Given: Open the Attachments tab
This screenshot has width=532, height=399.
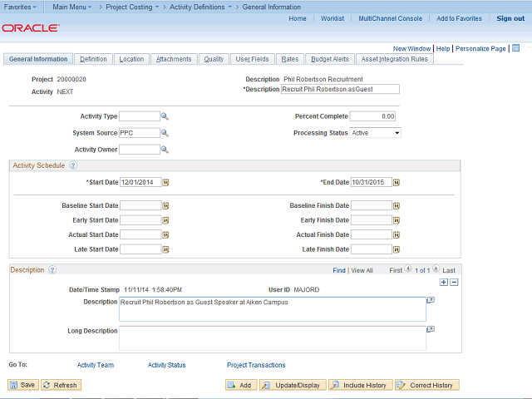Looking at the screenshot, I should coord(174,59).
